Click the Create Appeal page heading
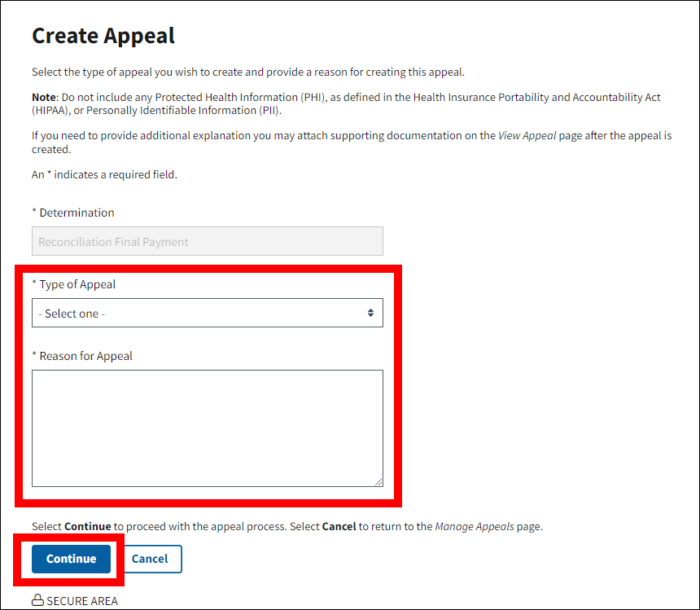The height and width of the screenshot is (610, 700). tap(103, 36)
